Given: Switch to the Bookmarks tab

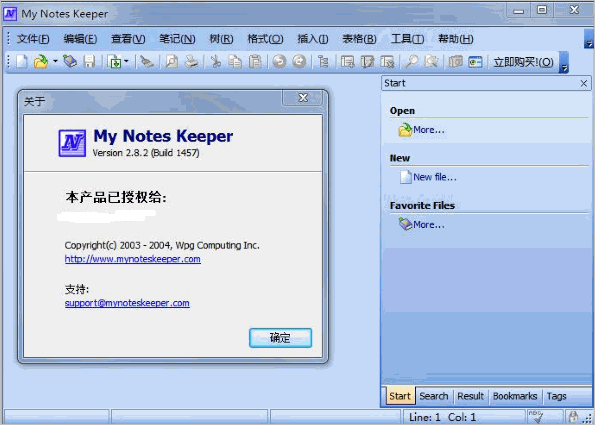Looking at the screenshot, I should point(515,396).
